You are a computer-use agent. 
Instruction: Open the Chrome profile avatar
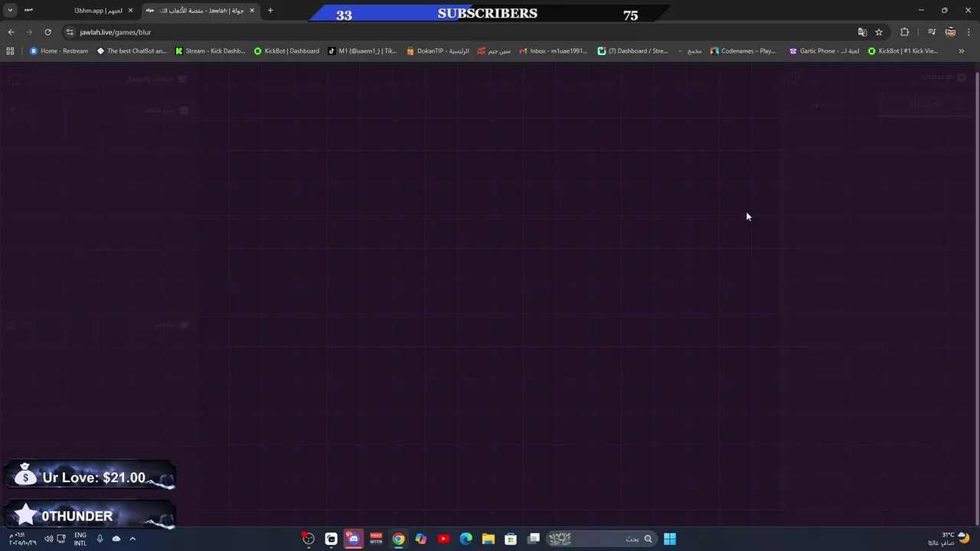[x=950, y=32]
